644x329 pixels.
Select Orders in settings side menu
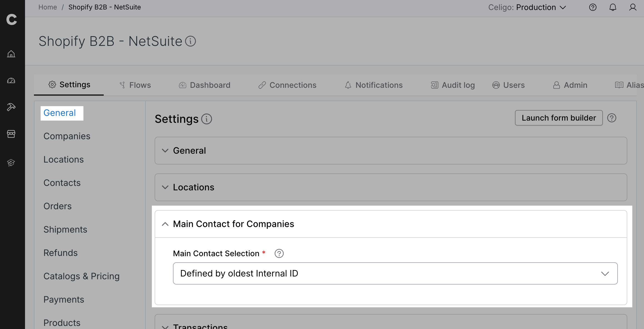(58, 206)
